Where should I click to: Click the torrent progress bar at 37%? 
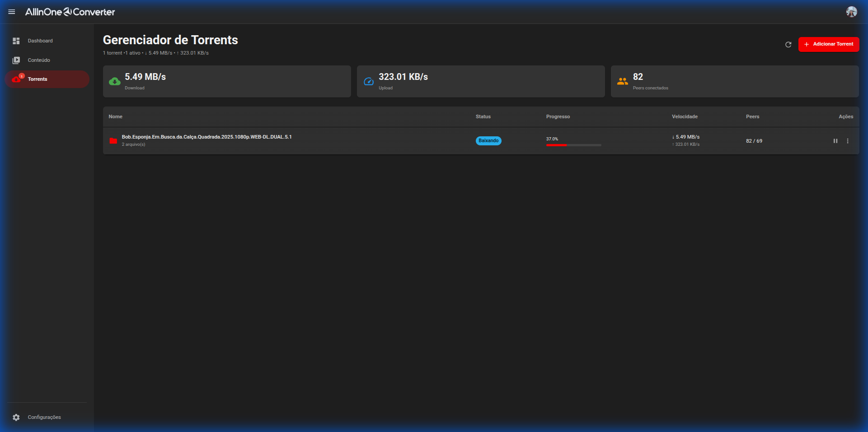573,145
